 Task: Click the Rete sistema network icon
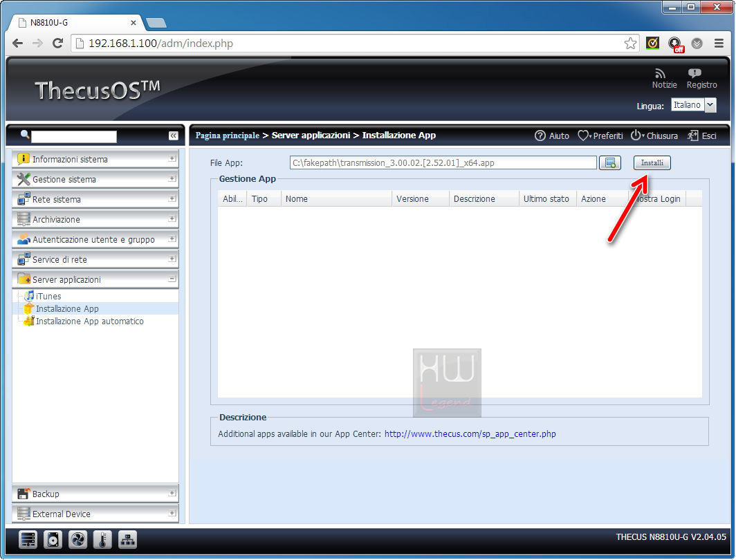[23, 199]
